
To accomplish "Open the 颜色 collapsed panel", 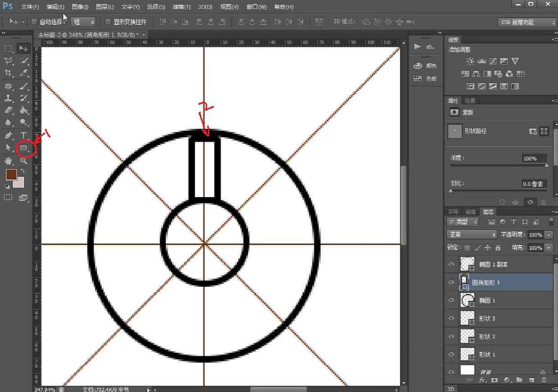I will [x=425, y=66].
